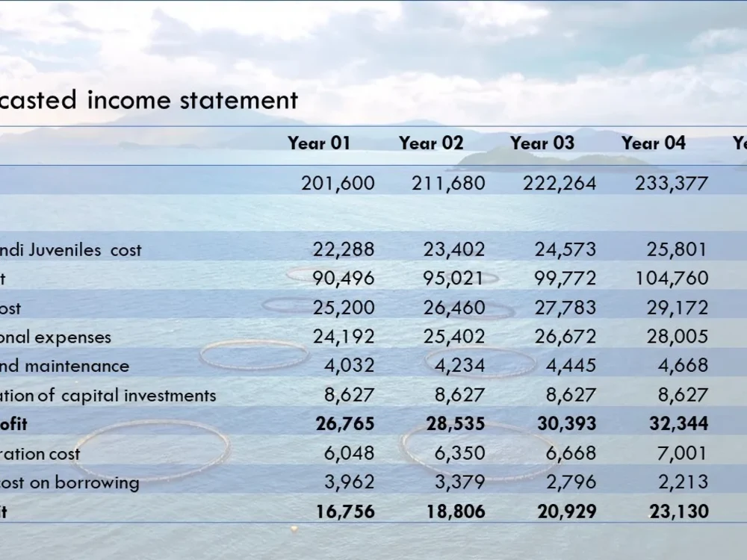Click the Year 03 column header
Image resolution: width=747 pixels, height=560 pixels.
tap(542, 143)
